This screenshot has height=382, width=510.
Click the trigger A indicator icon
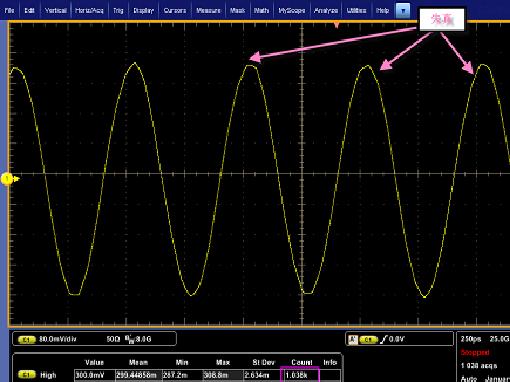click(352, 339)
